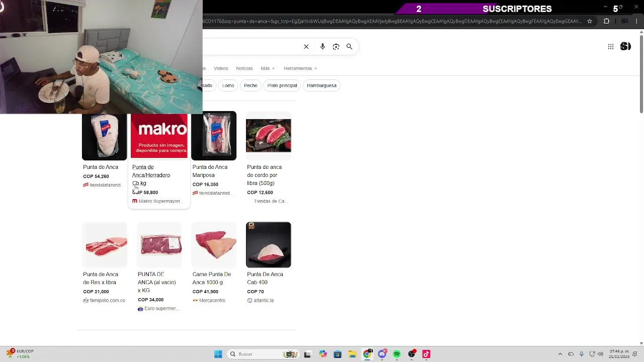Click the COP 21,000 price
This screenshot has height=362, width=644.
click(96, 292)
